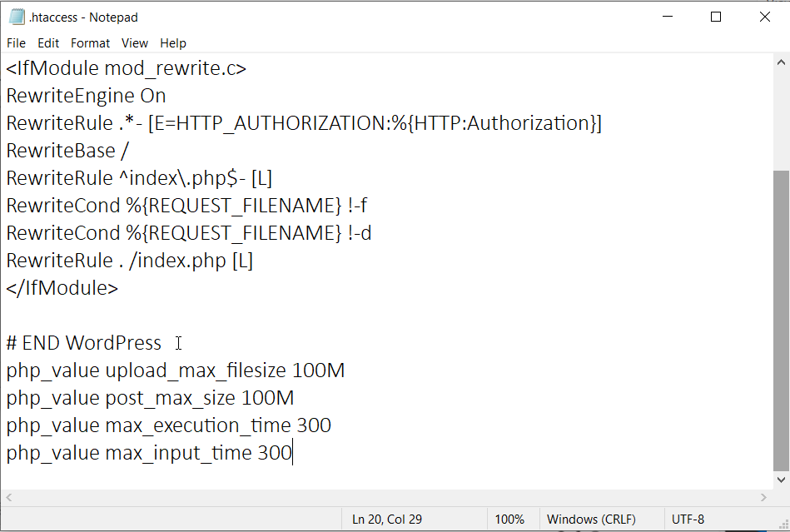Click the closing '</IfModule>' line
The height and width of the screenshot is (532, 790).
pos(62,288)
